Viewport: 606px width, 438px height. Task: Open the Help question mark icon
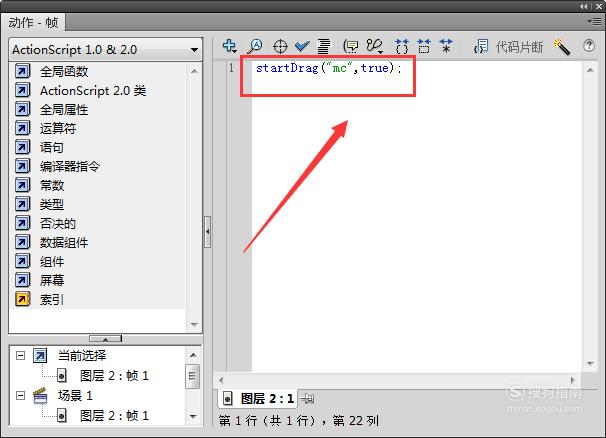[589, 46]
